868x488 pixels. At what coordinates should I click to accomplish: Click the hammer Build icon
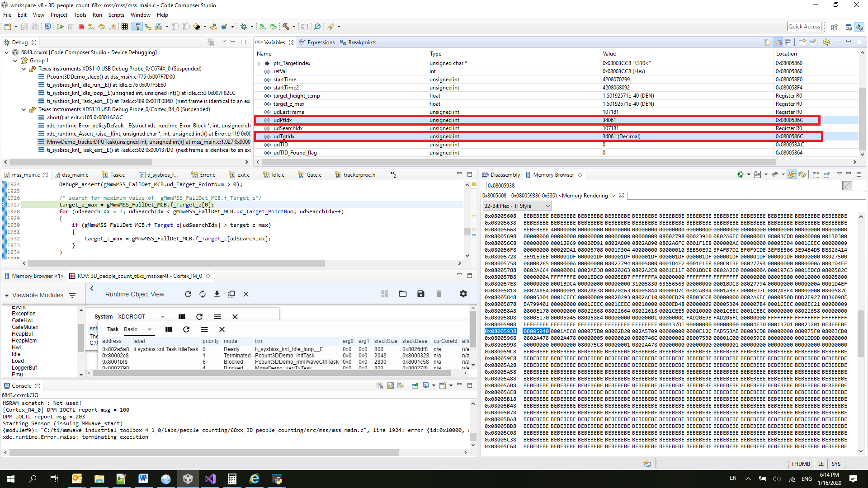click(x=286, y=27)
